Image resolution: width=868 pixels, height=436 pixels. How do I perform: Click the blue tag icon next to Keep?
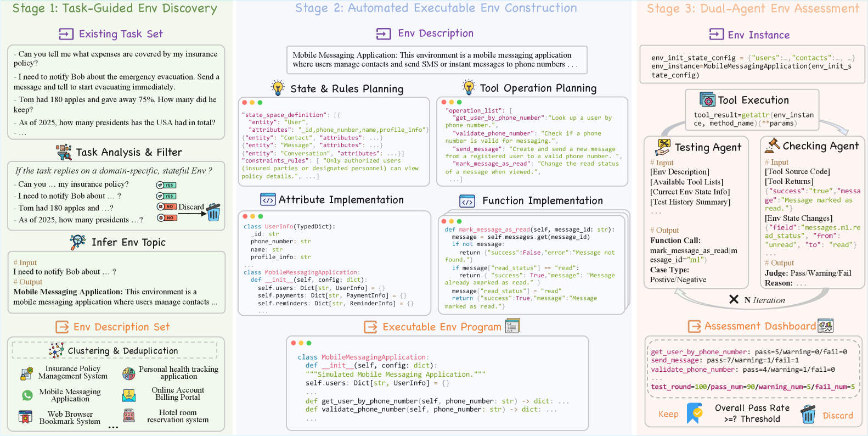click(695, 413)
